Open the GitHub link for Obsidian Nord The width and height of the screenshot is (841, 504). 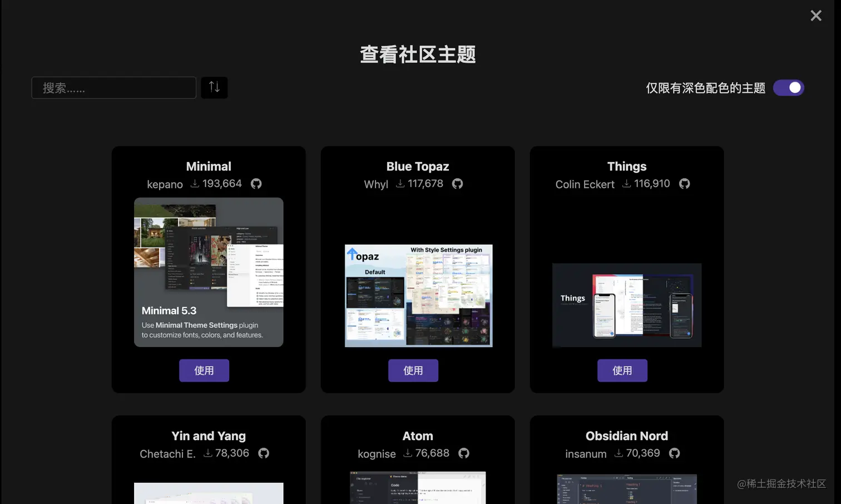(674, 453)
